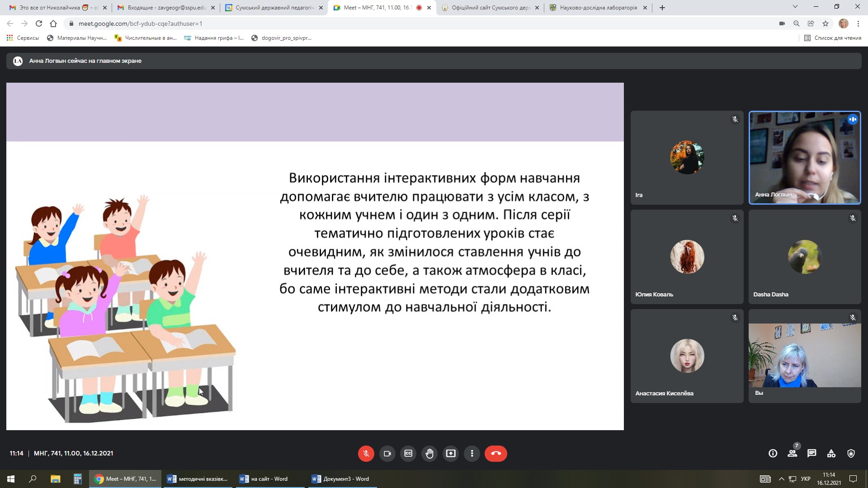Click the red leave call button
The image size is (868, 488).
(495, 453)
